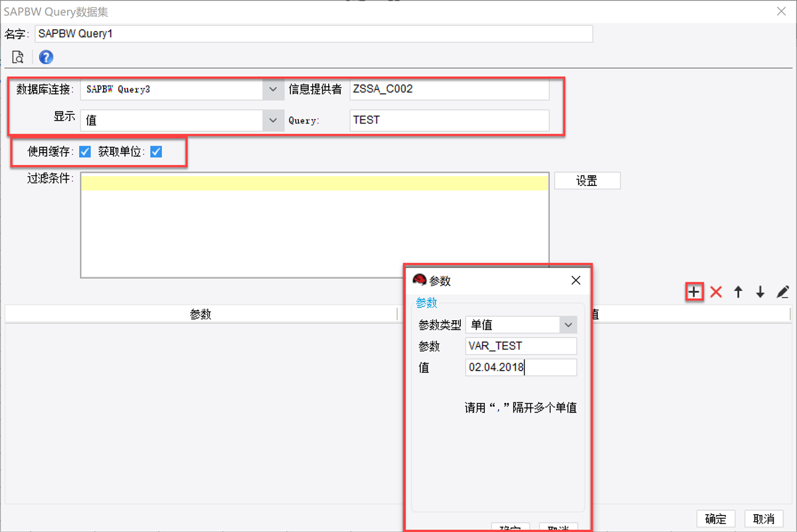Edit parameter with the pencil icon
The height and width of the screenshot is (532, 797).
pos(783,292)
